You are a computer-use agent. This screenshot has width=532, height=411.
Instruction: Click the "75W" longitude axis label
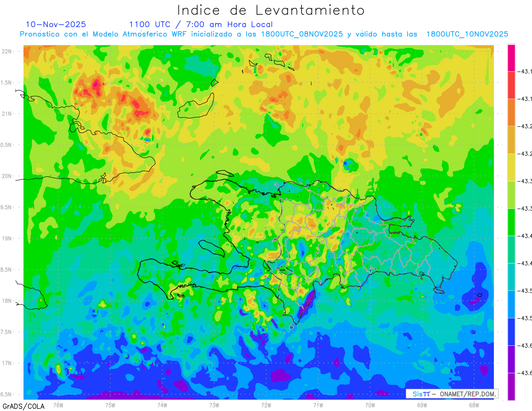(x=110, y=405)
